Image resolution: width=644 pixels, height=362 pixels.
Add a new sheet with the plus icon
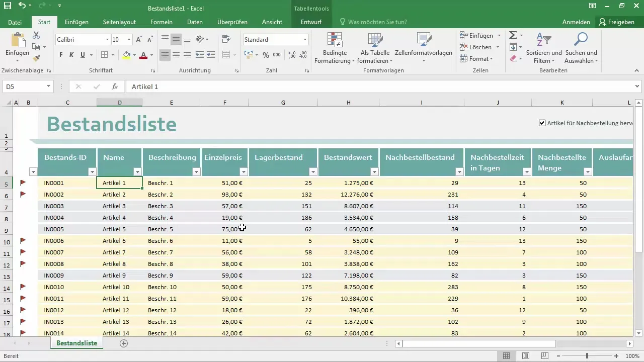click(124, 343)
